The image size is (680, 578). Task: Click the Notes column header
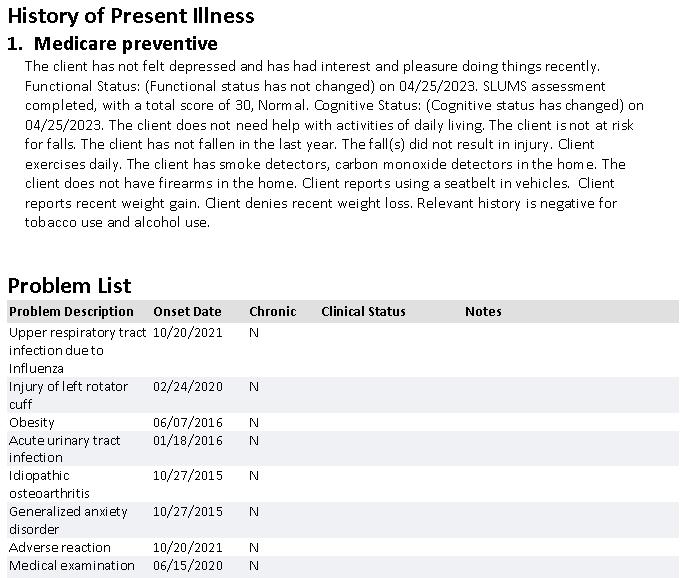point(483,311)
